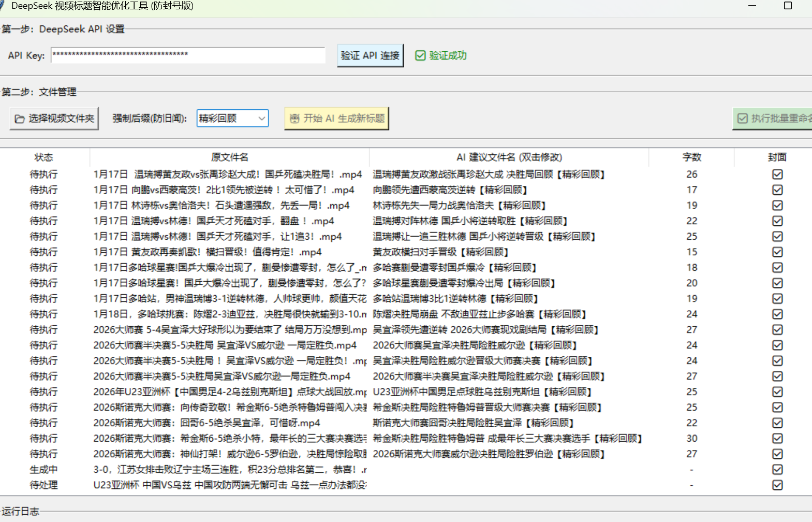Click word count 15 cell
Screen dimensions: 812x522
point(692,252)
